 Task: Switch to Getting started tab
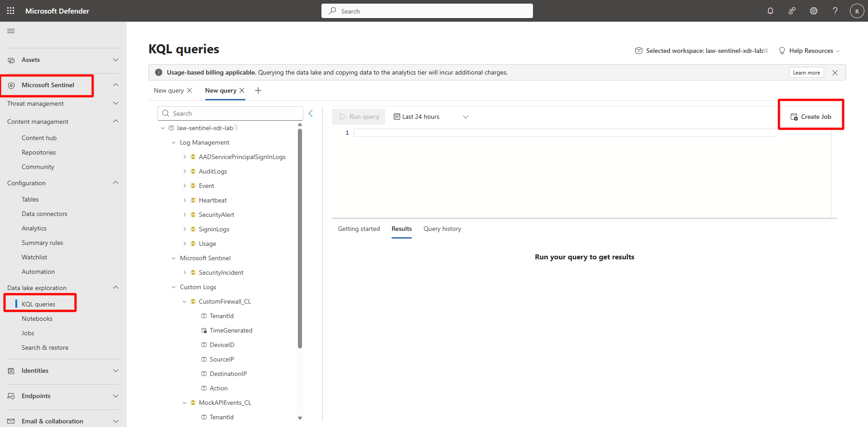(x=359, y=229)
